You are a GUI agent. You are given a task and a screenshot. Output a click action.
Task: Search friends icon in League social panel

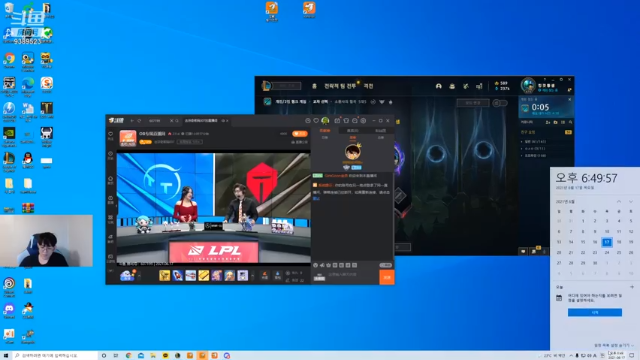pos(571,122)
